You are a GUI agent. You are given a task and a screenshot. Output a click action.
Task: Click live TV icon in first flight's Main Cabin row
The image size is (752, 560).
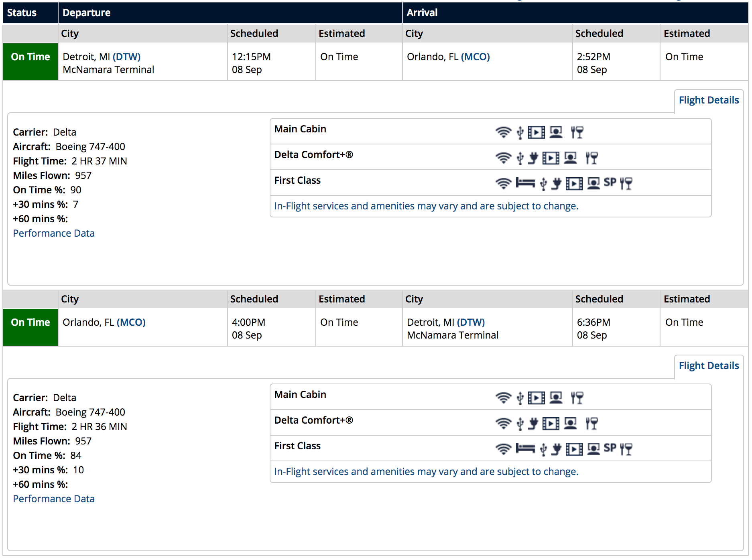(x=556, y=132)
